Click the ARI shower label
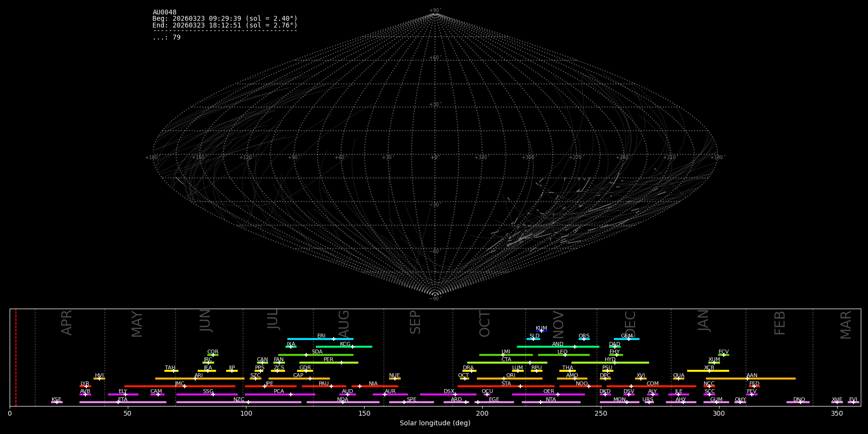 pyautogui.click(x=199, y=376)
